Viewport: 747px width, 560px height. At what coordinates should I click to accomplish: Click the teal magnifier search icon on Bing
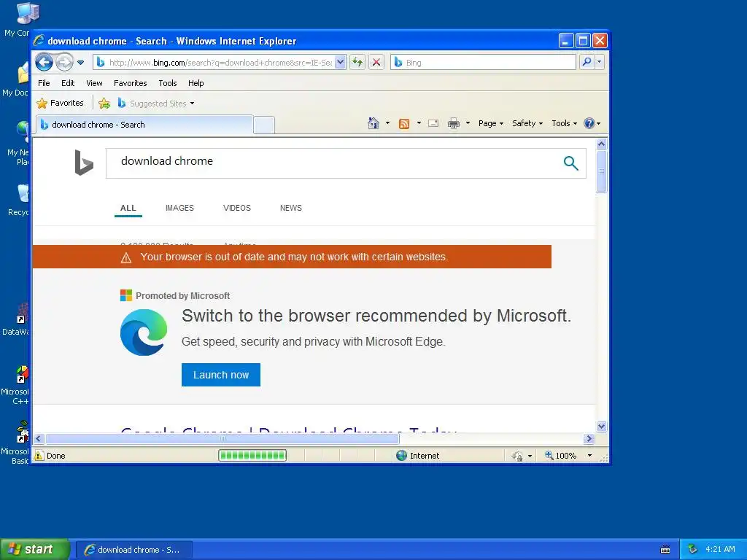coord(570,163)
